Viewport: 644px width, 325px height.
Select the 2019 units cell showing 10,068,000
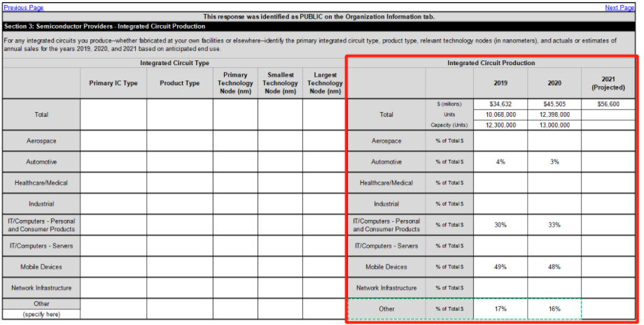tap(500, 114)
